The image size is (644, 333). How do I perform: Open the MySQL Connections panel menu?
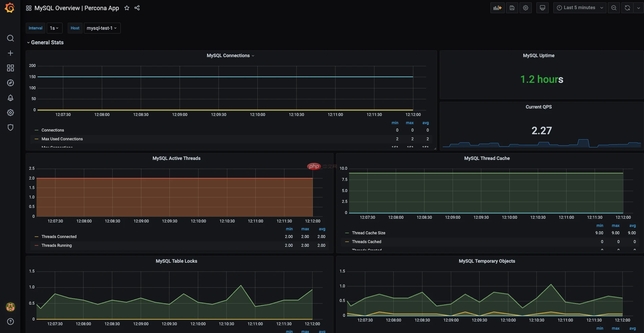pos(253,55)
